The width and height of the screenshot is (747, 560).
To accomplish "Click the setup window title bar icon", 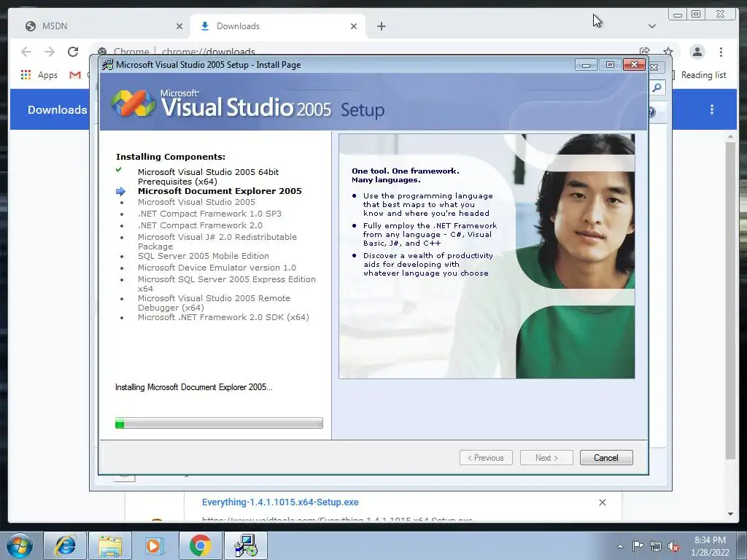I will pyautogui.click(x=108, y=65).
